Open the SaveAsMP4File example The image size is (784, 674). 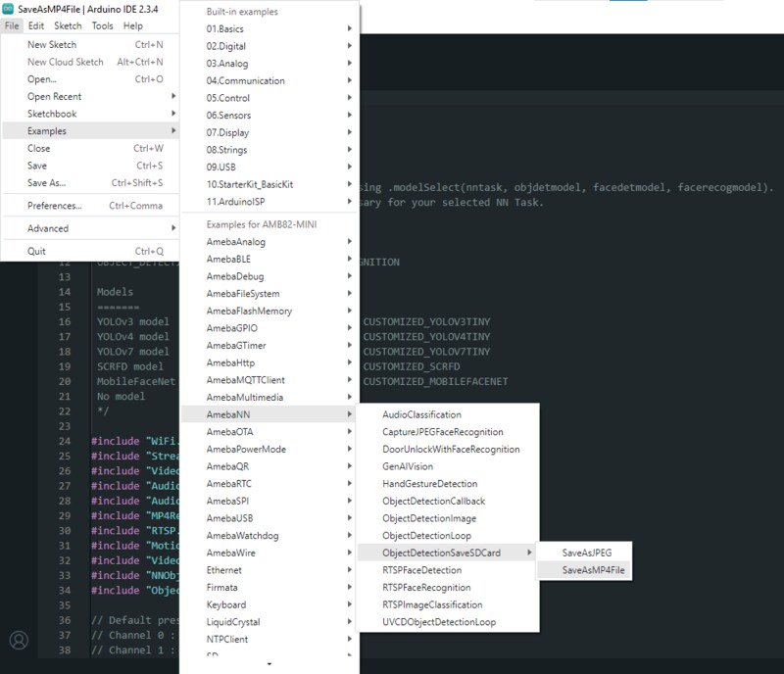pos(584,570)
